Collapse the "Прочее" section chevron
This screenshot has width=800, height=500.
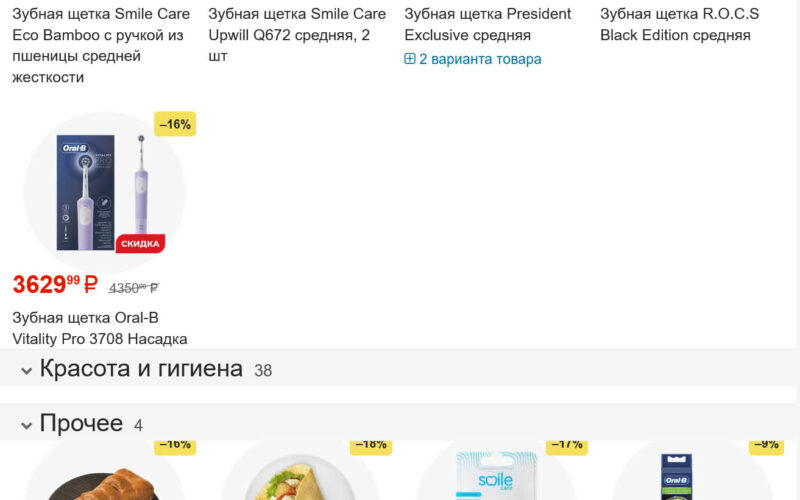click(27, 425)
